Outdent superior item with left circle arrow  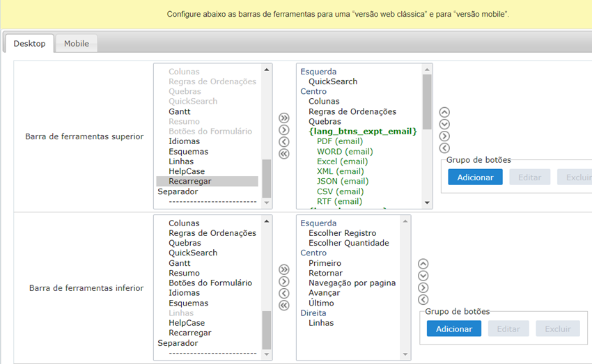tap(445, 148)
